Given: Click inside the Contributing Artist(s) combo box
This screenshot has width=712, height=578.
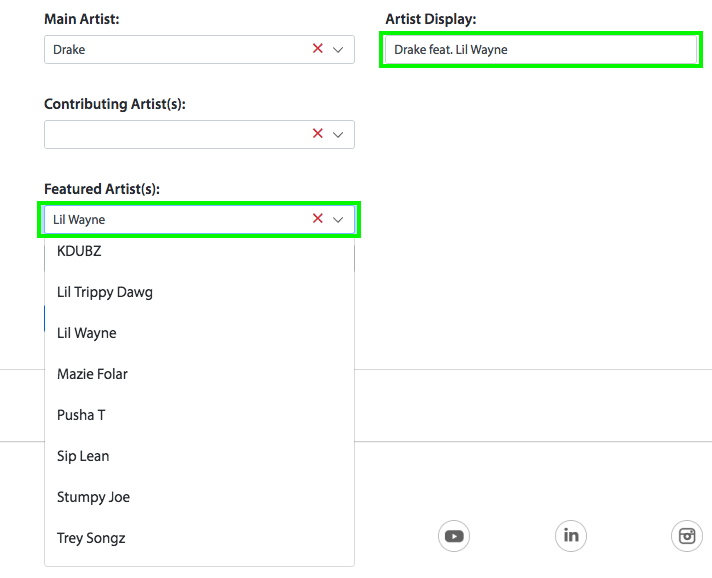Looking at the screenshot, I should [x=199, y=134].
